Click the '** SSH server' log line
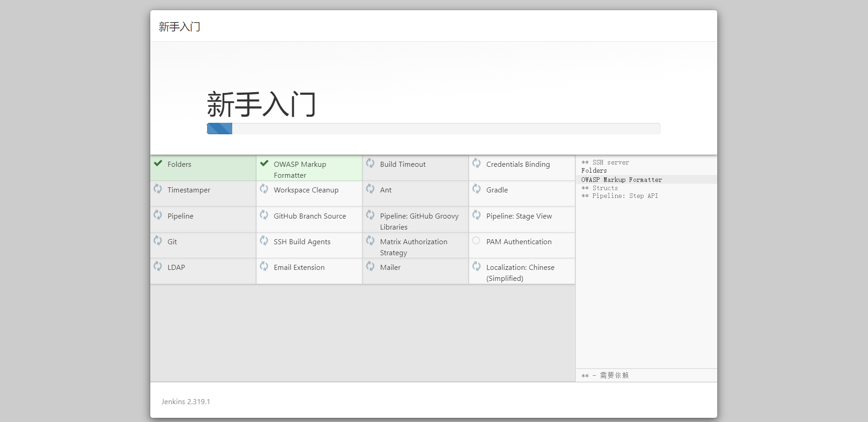 click(605, 162)
